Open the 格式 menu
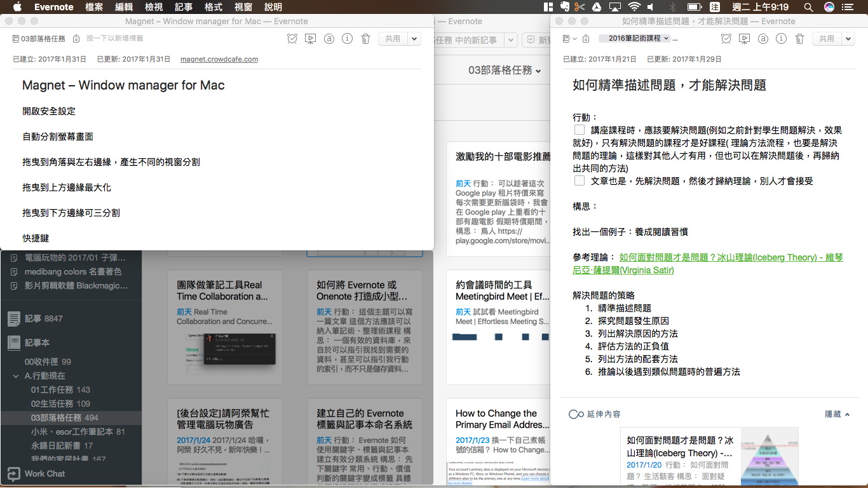This screenshot has width=868, height=488. click(214, 7)
